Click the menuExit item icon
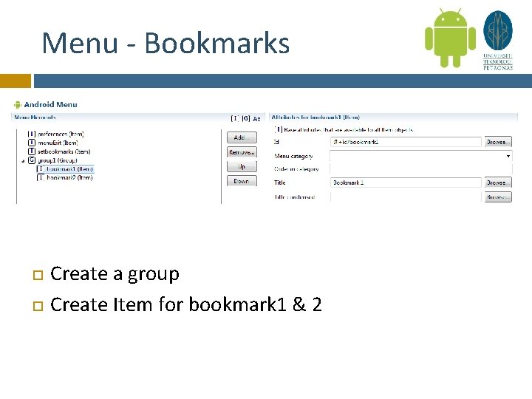The image size is (532, 399). (x=32, y=143)
